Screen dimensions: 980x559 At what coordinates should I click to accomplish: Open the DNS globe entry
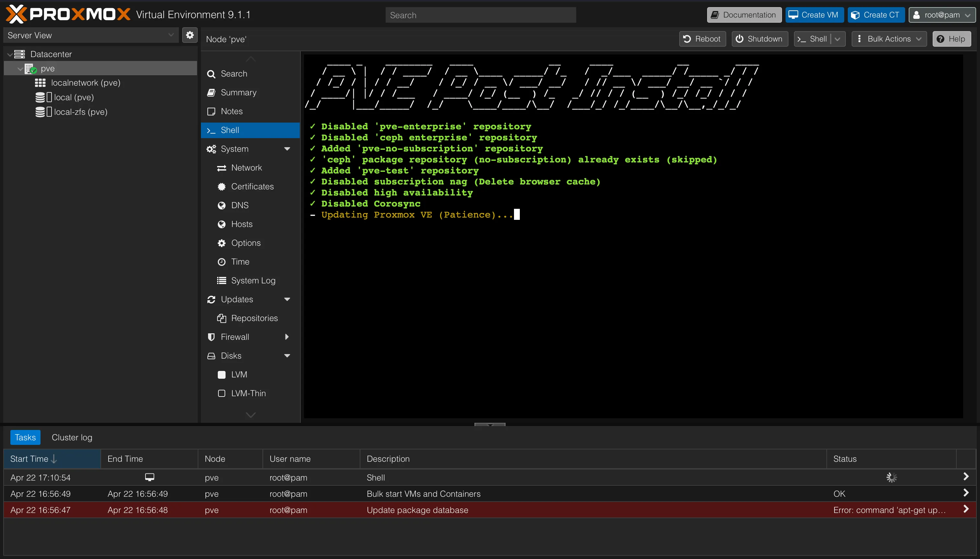[250, 205]
